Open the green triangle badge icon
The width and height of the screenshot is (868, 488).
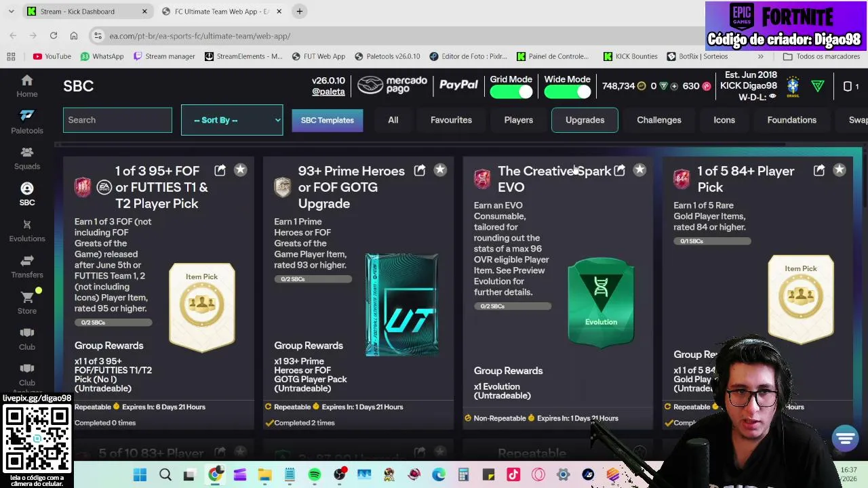[818, 86]
